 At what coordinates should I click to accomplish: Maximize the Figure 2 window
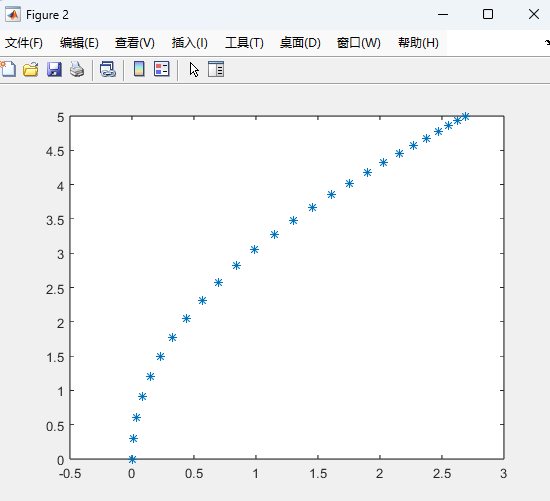(x=488, y=14)
